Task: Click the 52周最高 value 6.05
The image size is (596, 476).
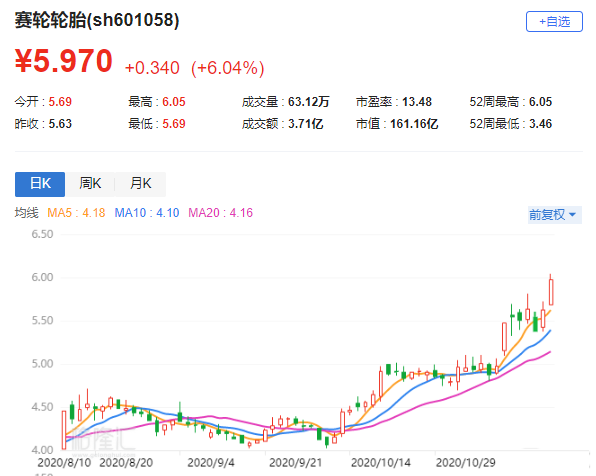Action: [x=540, y=102]
